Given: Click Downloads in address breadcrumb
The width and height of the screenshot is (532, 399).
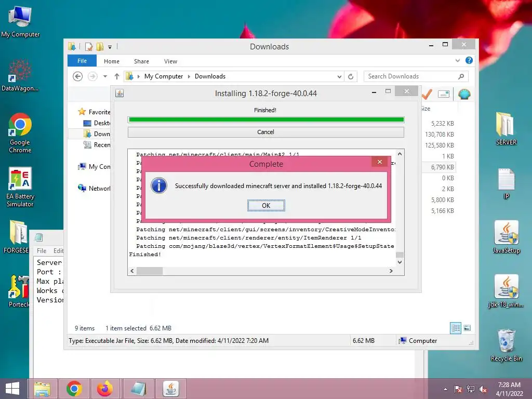Looking at the screenshot, I should [210, 76].
